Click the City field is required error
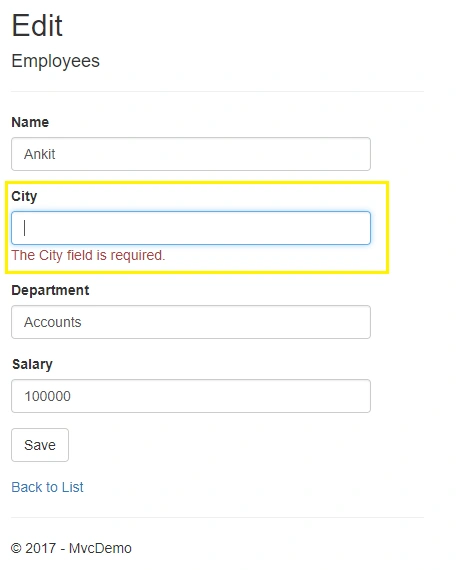The height and width of the screenshot is (570, 457). point(88,256)
